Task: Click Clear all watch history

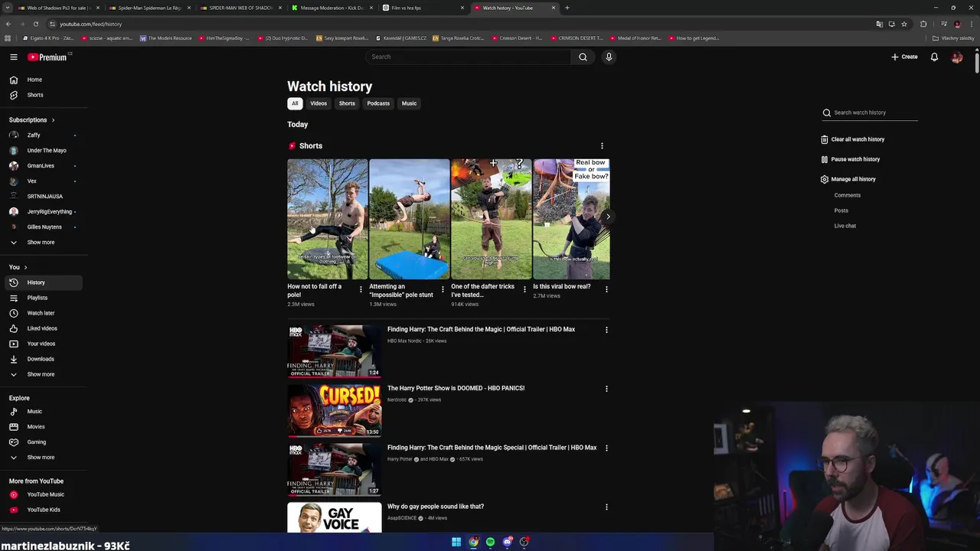Action: (852, 139)
